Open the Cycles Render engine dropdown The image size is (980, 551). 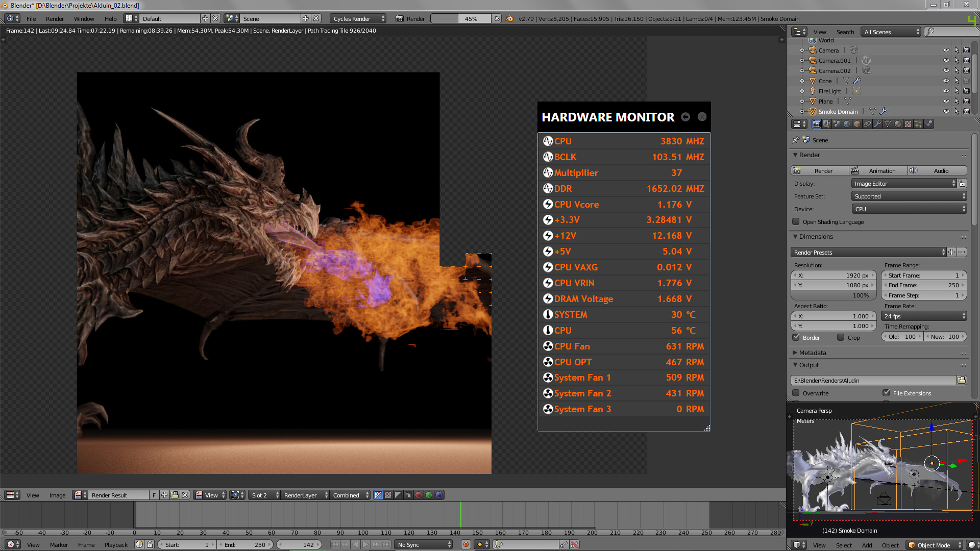[358, 18]
